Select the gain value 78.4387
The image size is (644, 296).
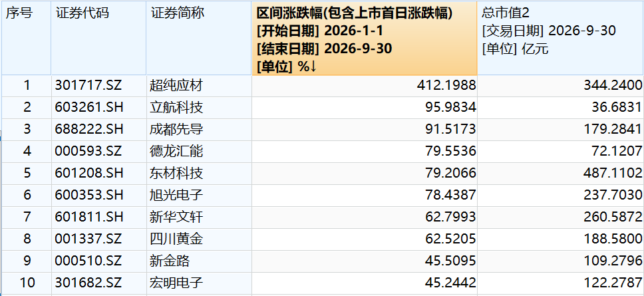pyautogui.click(x=450, y=195)
